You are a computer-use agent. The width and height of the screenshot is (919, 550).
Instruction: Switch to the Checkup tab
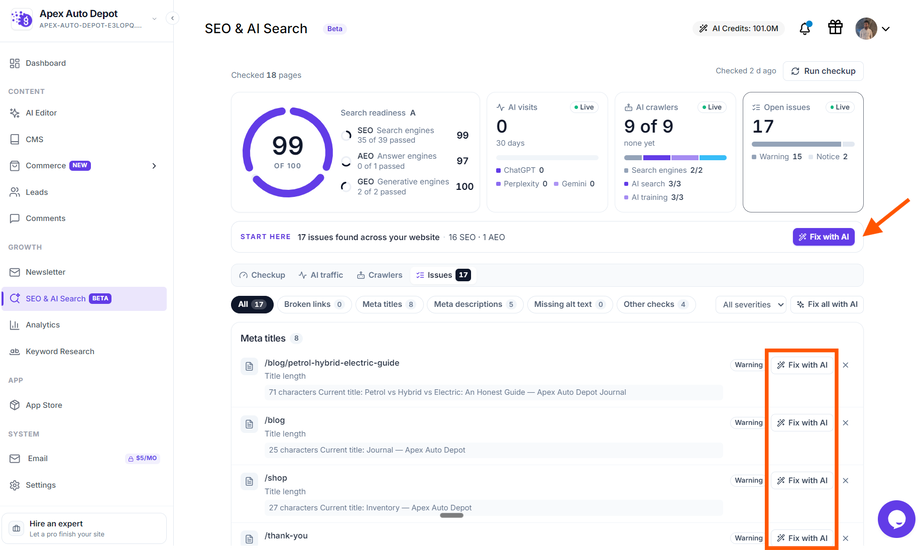pos(262,275)
